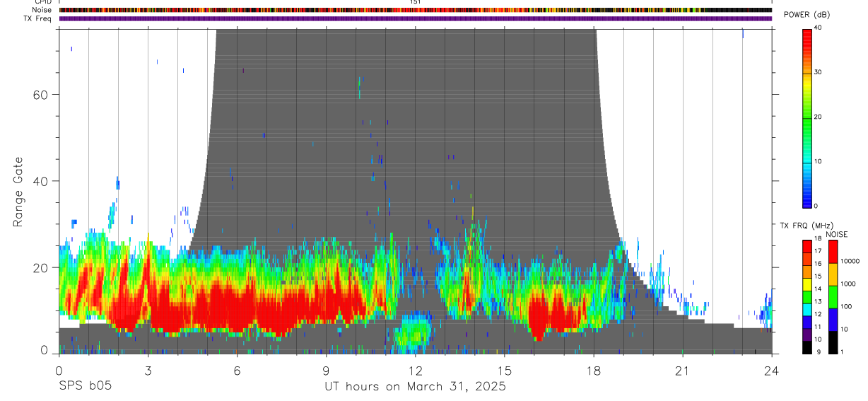Click the rainbow POWER color bar
Image resolution: width=868 pixels, height=401 pixels.
tap(807, 117)
